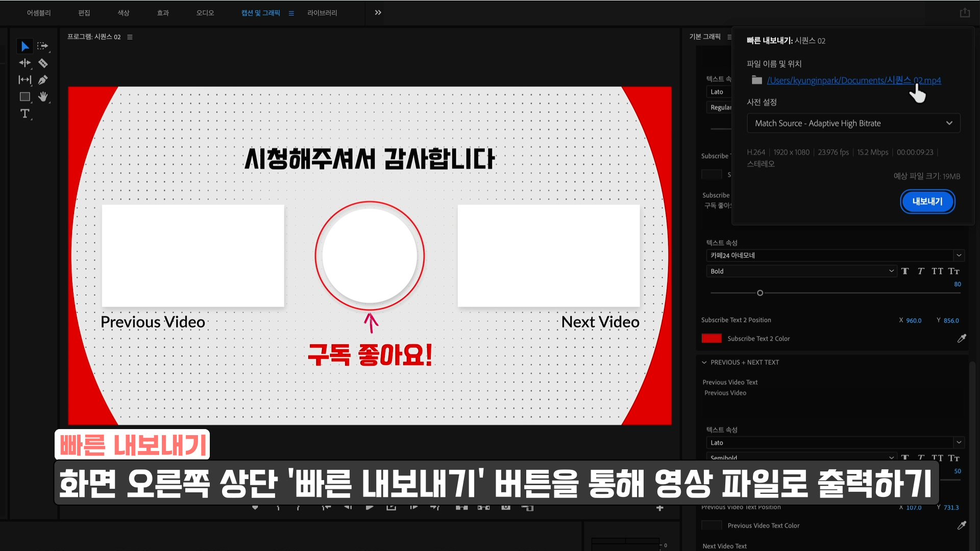Click the red Subscribe Text 2 Color swatch
This screenshot has height=551, width=980.
pyautogui.click(x=712, y=338)
